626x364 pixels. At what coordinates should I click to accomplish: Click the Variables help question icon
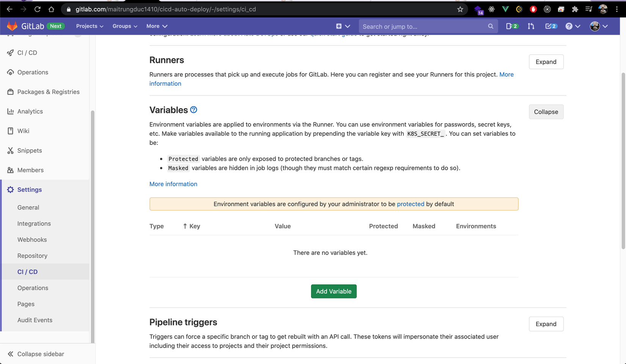tap(193, 110)
